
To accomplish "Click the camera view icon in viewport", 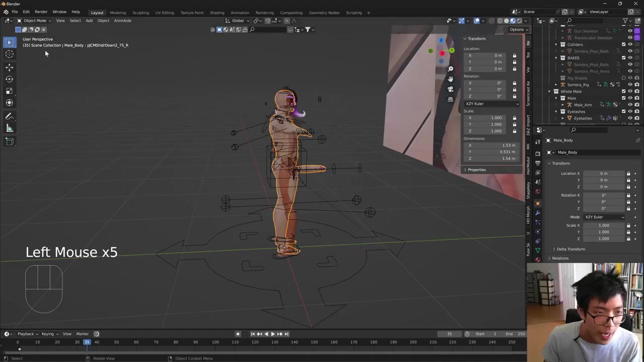I will (450, 89).
